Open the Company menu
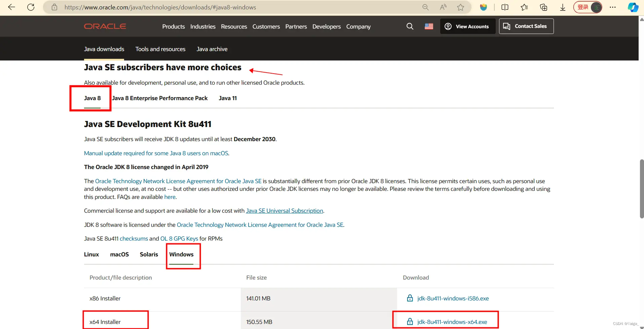Viewport: 644px width, 329px height. (358, 27)
